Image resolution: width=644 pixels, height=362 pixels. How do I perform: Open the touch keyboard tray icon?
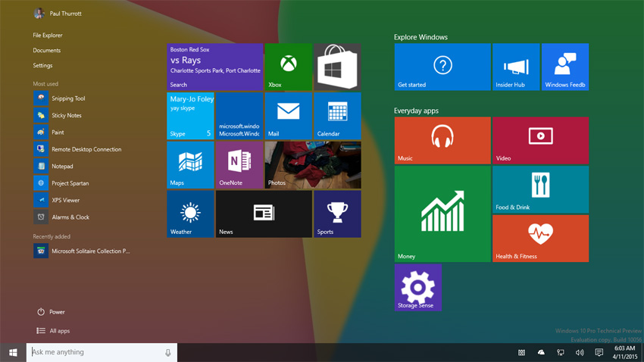[521, 353]
